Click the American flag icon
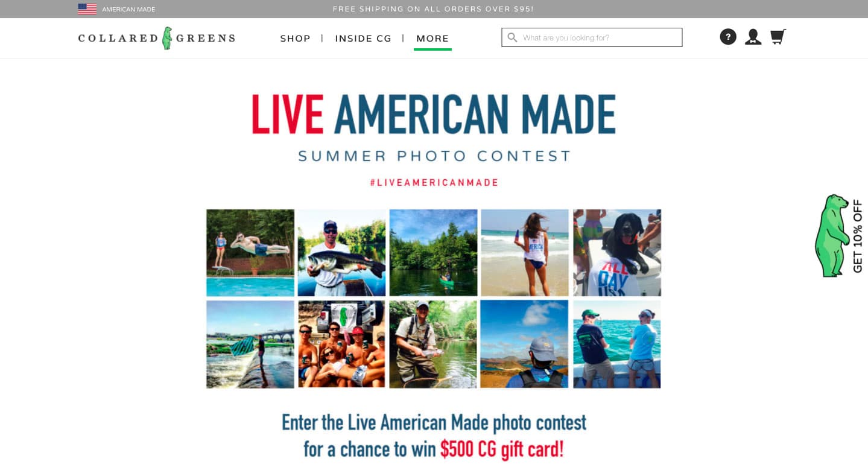The width and height of the screenshot is (868, 476). pyautogui.click(x=87, y=9)
